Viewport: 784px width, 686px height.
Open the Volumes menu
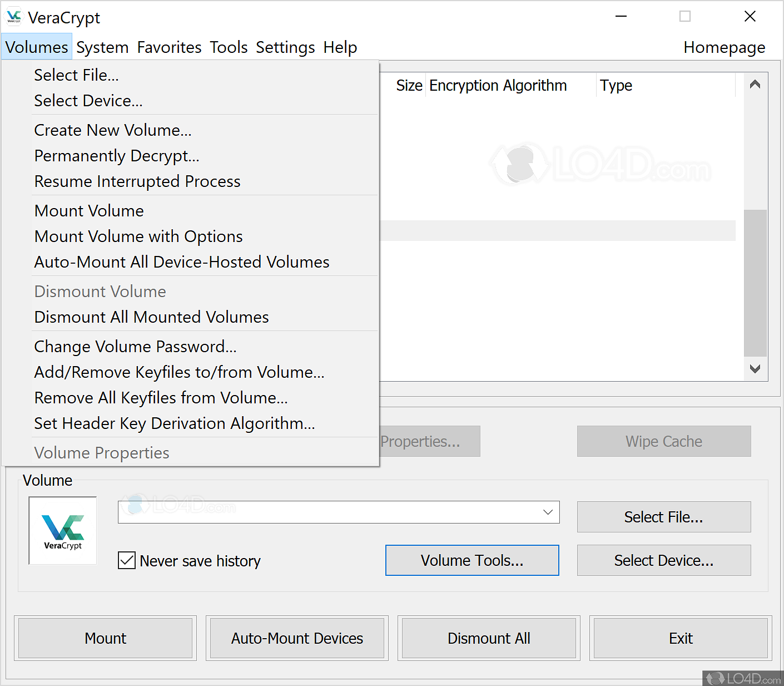click(37, 47)
